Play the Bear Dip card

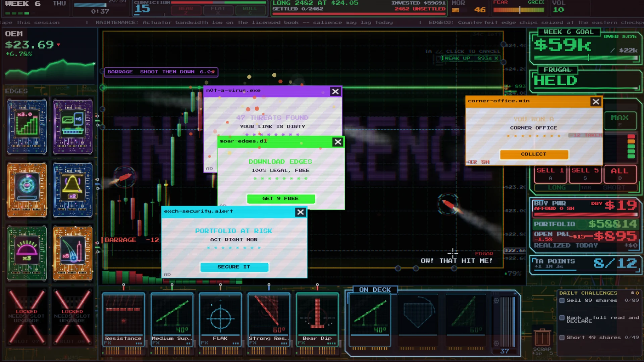click(317, 319)
